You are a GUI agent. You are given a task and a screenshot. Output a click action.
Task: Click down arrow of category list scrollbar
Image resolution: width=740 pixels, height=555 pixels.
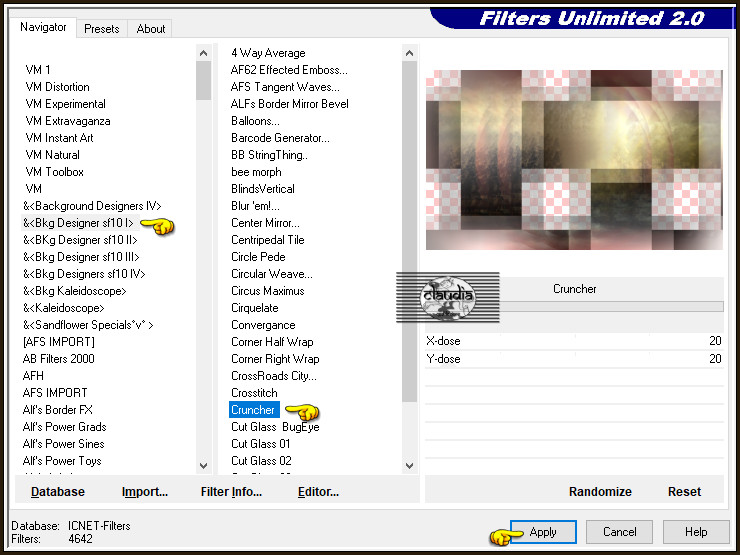203,466
